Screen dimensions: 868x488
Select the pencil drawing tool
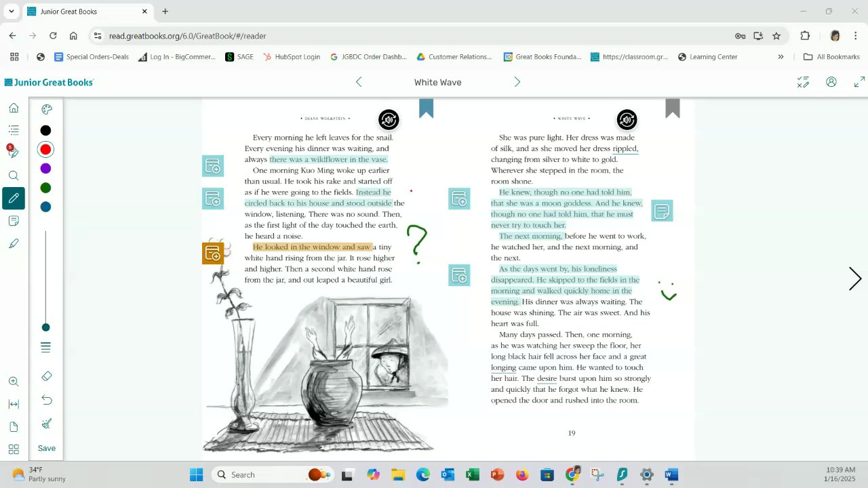click(14, 198)
